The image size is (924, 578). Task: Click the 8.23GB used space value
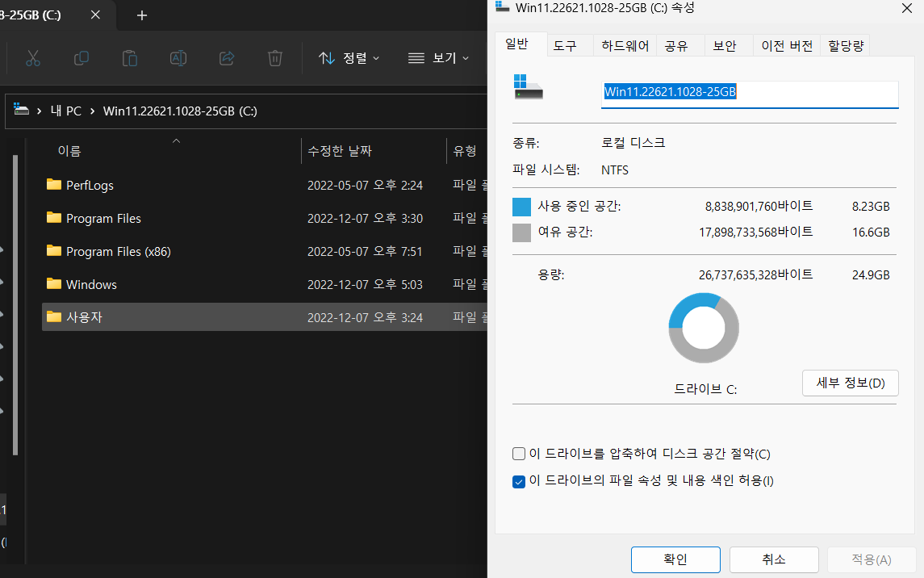point(871,207)
